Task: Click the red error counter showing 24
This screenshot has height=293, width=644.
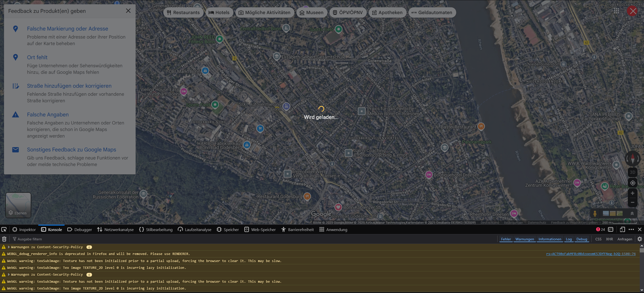Action: [x=600, y=230]
